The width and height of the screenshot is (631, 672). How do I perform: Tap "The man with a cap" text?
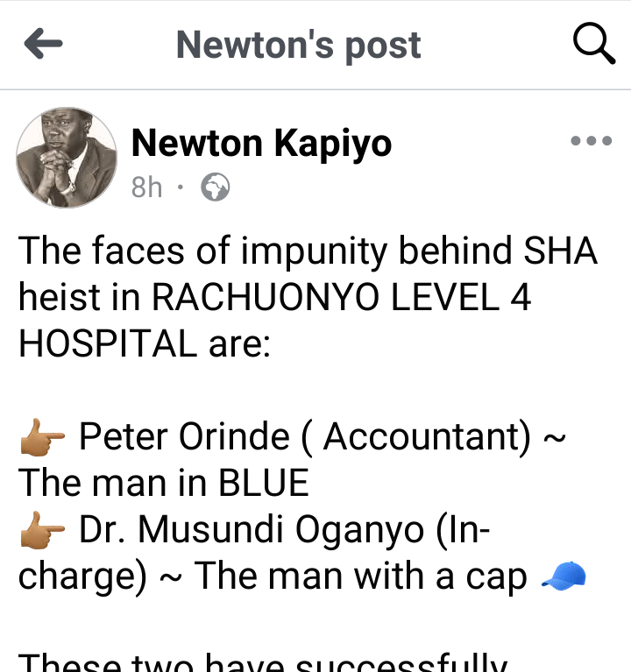pyautogui.click(x=361, y=577)
